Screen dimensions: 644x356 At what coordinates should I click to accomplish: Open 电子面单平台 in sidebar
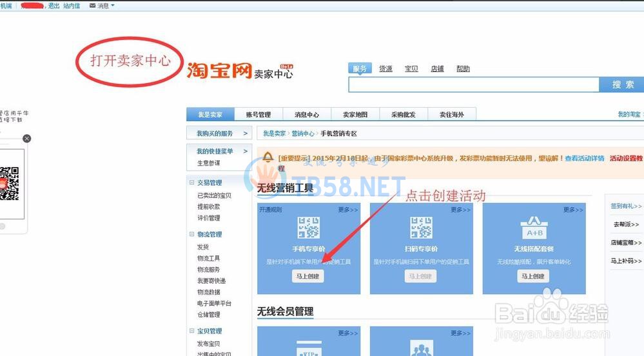click(215, 303)
